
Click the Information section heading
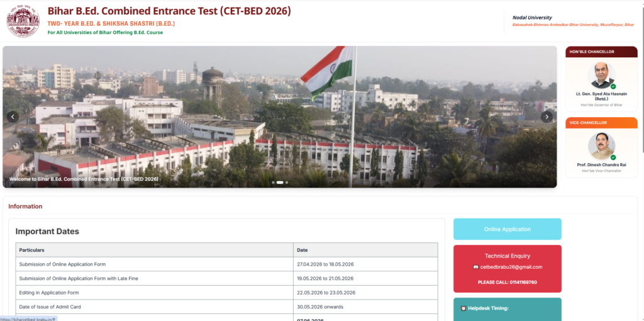point(25,206)
